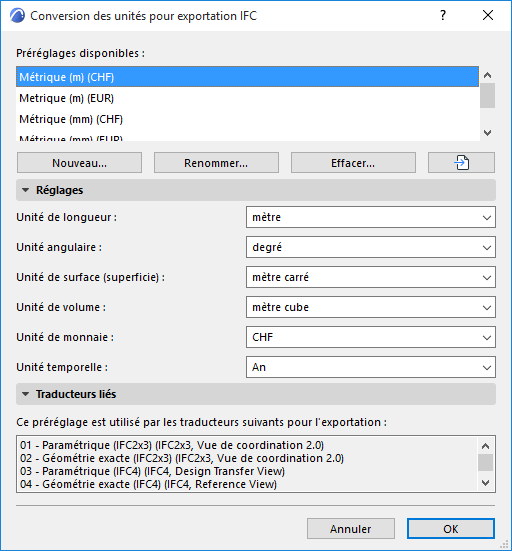Click translators list scroll-up arrow
This screenshot has width=512, height=551.
(485, 446)
